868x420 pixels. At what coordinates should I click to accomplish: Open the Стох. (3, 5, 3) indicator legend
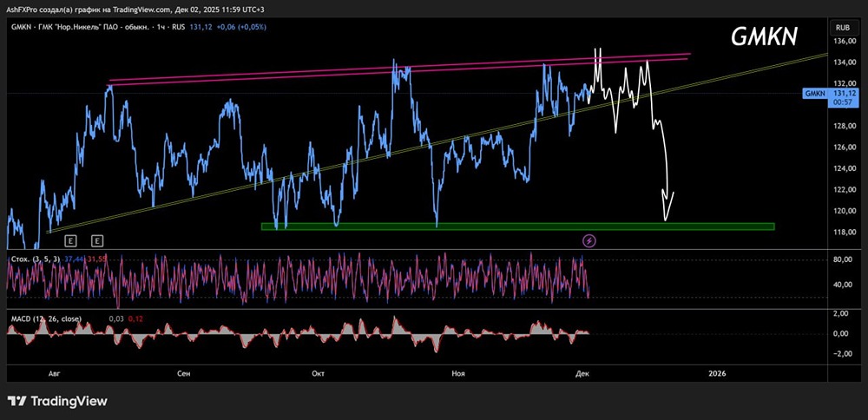(36, 259)
